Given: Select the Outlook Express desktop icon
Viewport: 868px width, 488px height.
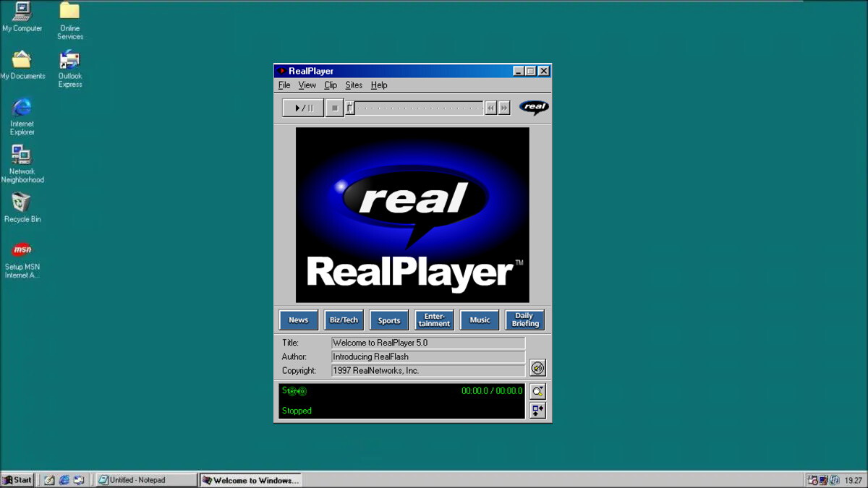Looking at the screenshot, I should [x=70, y=69].
